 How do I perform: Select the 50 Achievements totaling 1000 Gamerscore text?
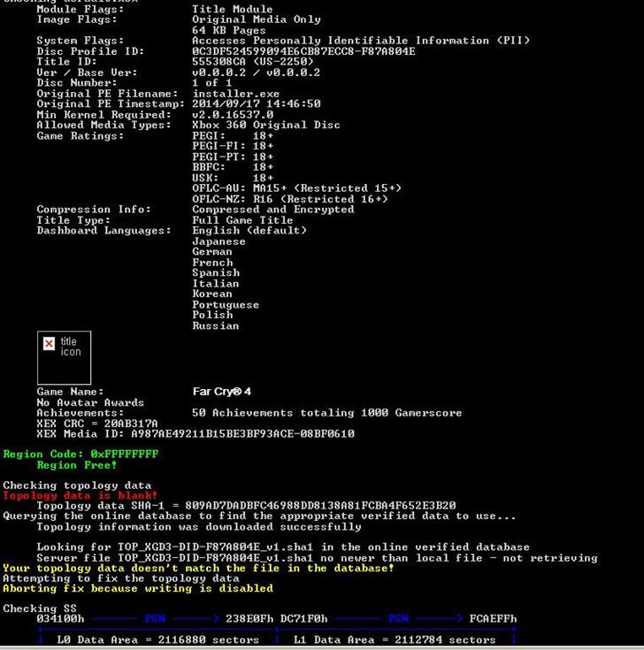tap(326, 413)
